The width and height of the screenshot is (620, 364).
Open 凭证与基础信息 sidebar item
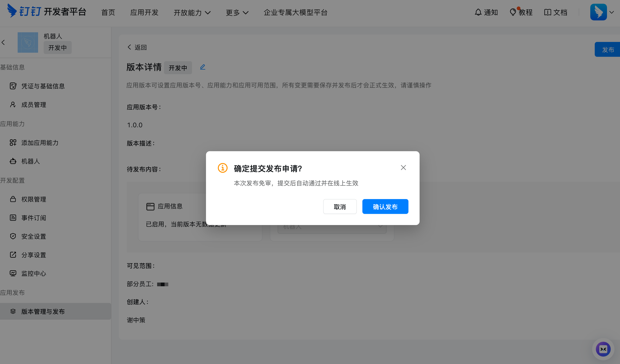click(56, 86)
